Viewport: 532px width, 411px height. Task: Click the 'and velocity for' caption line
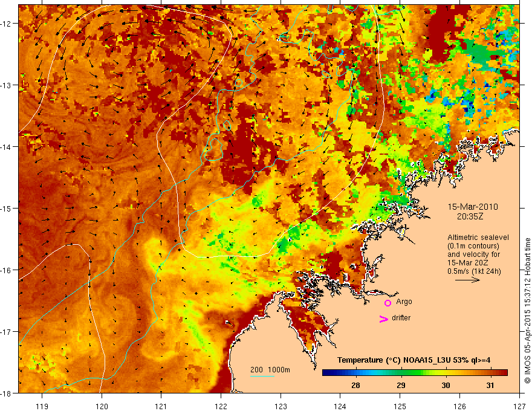point(473,254)
